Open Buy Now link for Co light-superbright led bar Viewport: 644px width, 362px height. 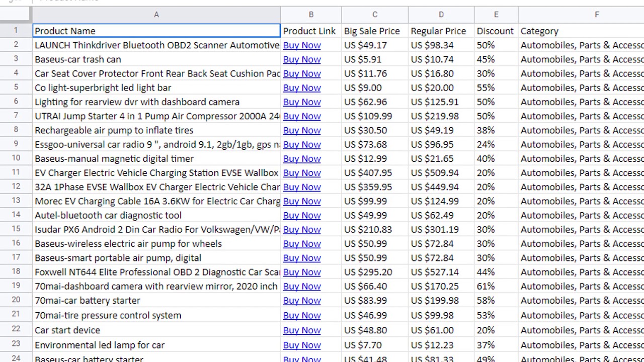302,87
